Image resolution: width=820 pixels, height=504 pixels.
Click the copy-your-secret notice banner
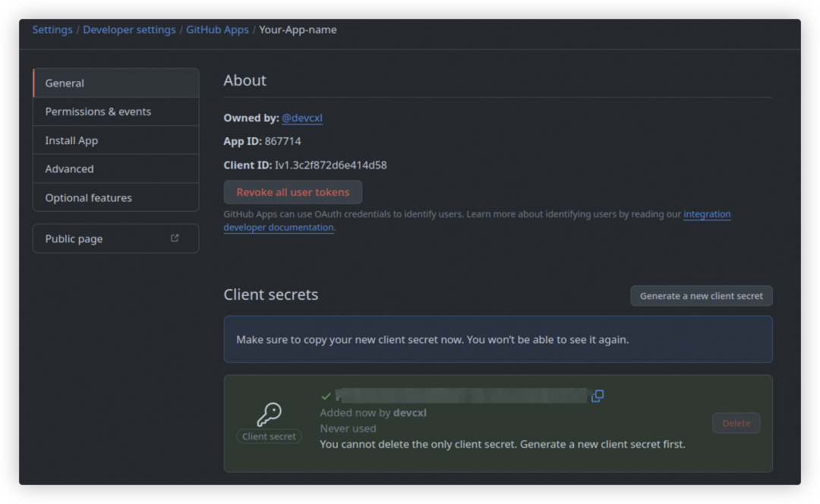coord(498,339)
